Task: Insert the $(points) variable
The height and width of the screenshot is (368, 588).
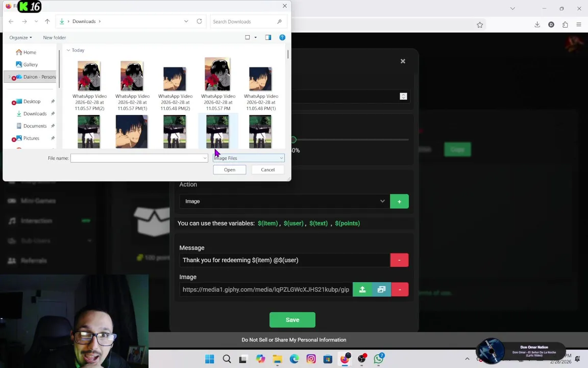Action: click(x=347, y=223)
